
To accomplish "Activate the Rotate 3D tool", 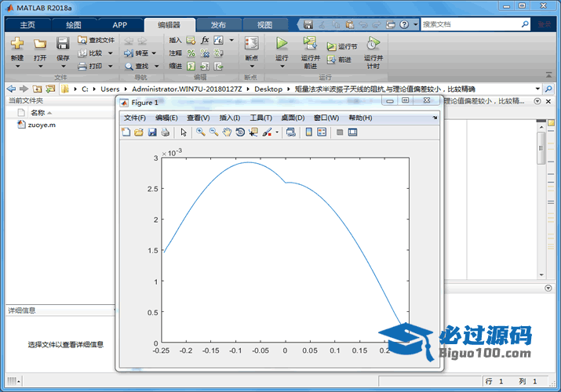I will [x=240, y=132].
